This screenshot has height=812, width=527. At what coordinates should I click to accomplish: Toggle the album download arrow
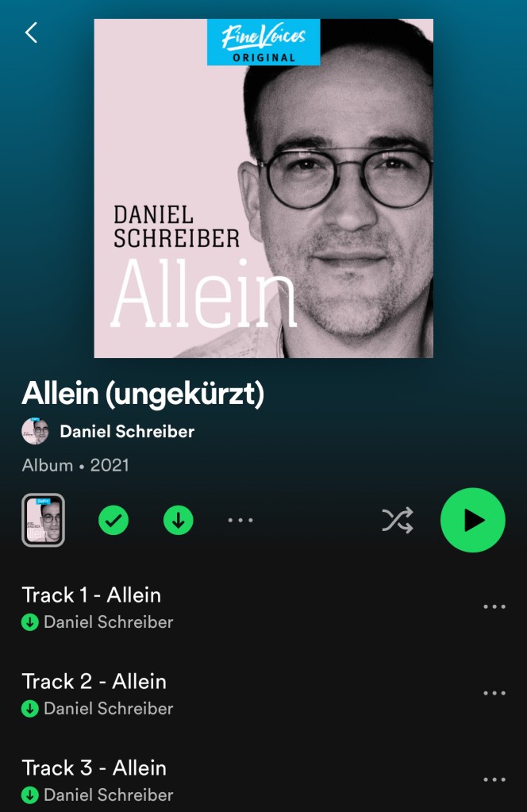[x=179, y=520]
